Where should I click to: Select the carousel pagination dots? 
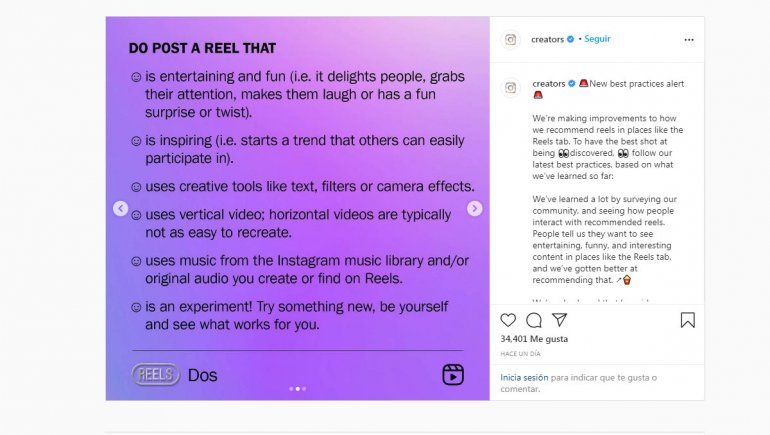pos(297,388)
